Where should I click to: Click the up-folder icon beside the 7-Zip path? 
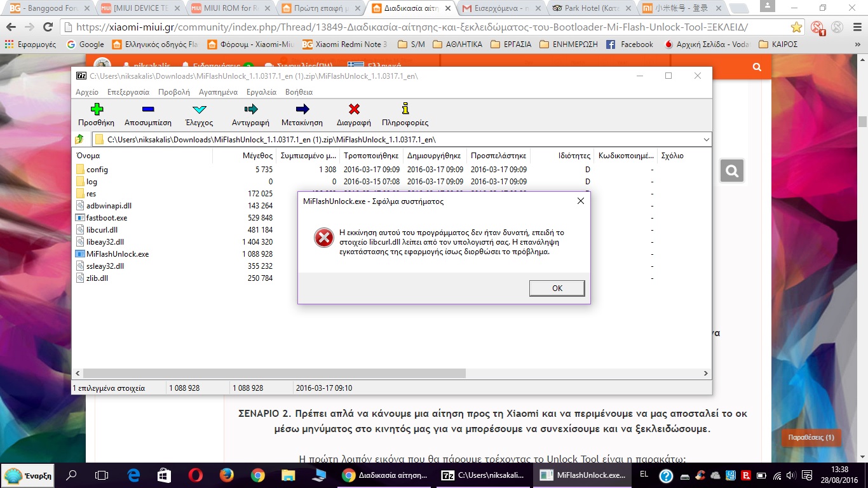coord(79,139)
